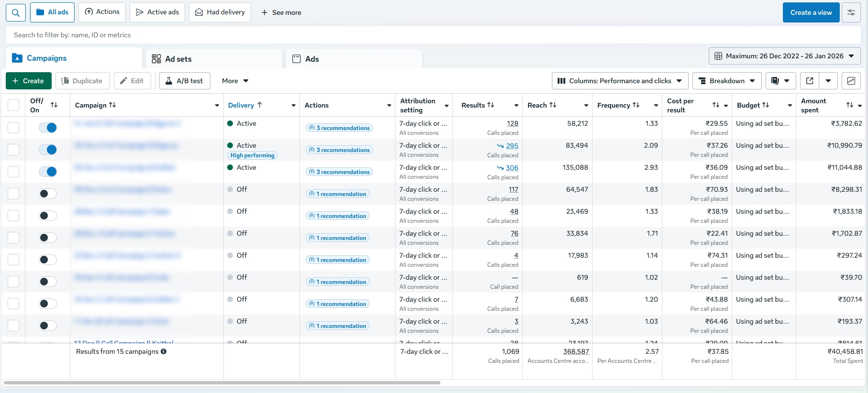The image size is (868, 393).
Task: Open the Breakdown dropdown
Action: coord(727,81)
